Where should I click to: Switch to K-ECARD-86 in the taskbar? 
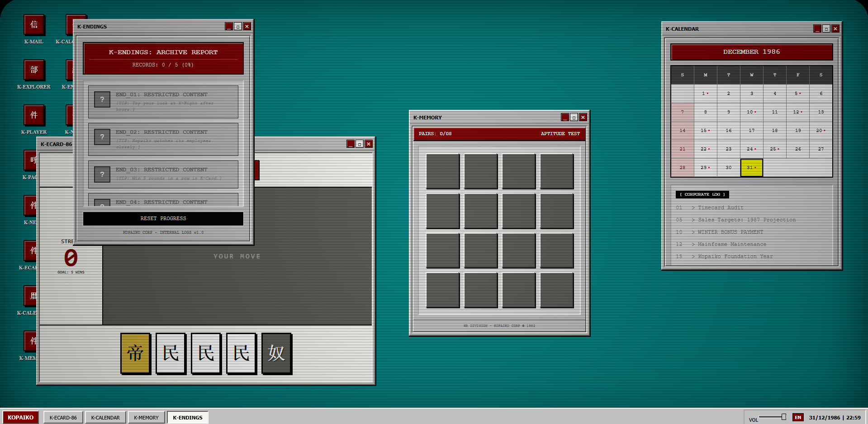pyautogui.click(x=63, y=417)
